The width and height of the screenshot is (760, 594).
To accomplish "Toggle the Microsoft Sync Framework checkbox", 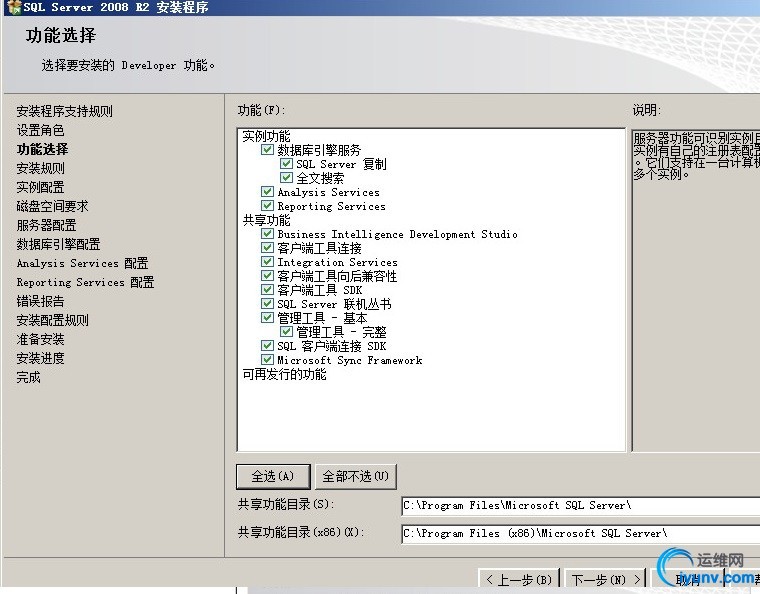I will 267,360.
